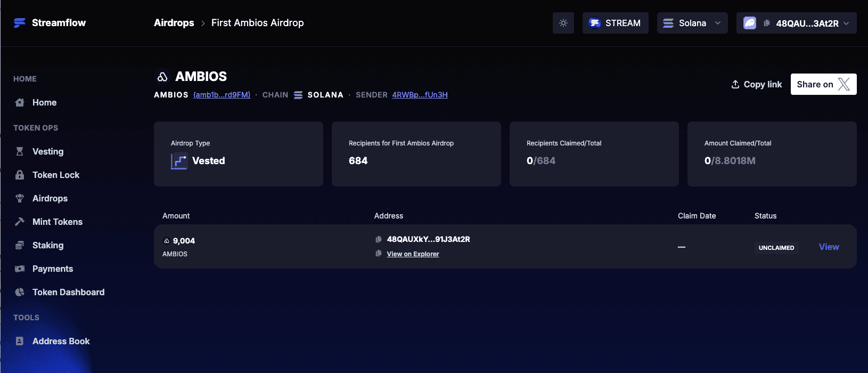868x373 pixels.
Task: Click the Vested airdrop type label
Action: point(208,161)
